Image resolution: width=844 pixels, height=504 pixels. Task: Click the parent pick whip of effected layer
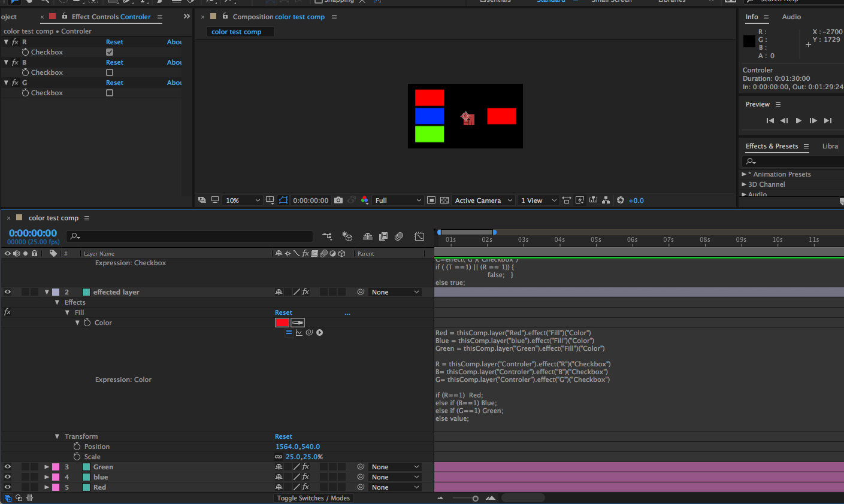pyautogui.click(x=361, y=292)
